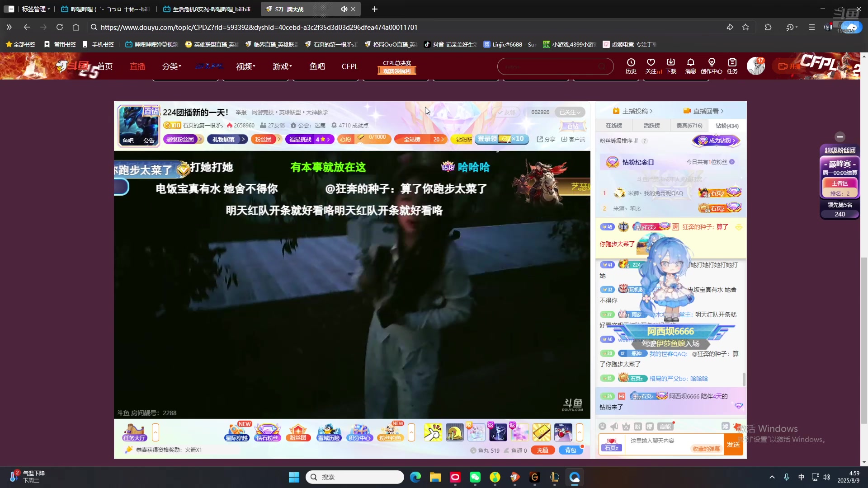868x488 pixels.
Task: Switch to 在线榜 tab
Action: tap(614, 126)
